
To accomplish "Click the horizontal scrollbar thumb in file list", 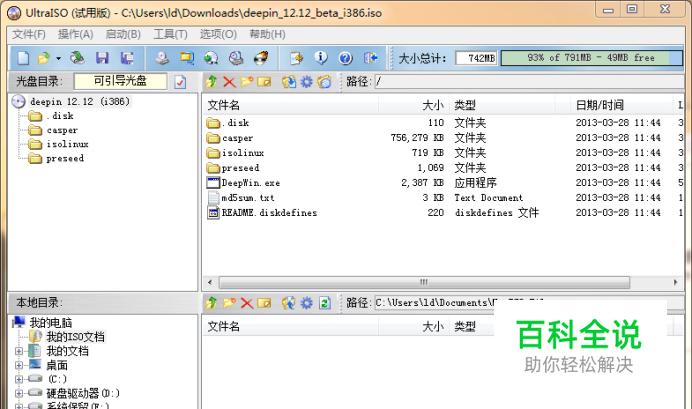I will pyautogui.click(x=424, y=282).
